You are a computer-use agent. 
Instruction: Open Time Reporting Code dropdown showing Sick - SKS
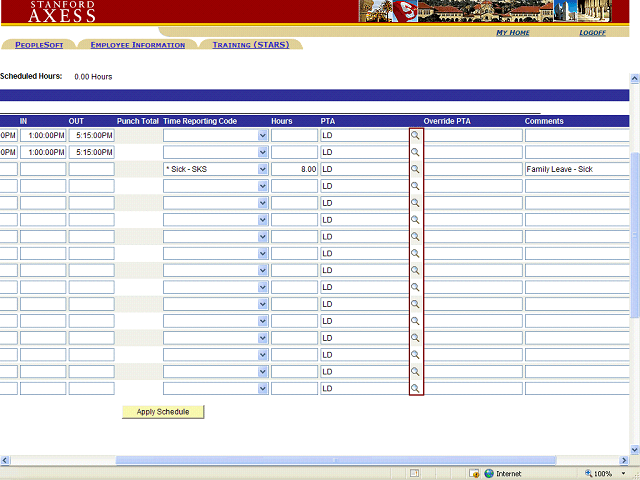pyautogui.click(x=263, y=170)
